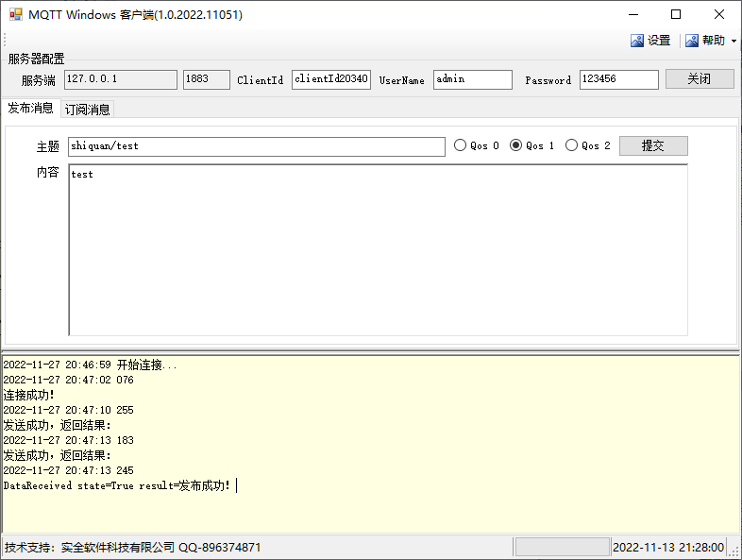Expand the 帮助 dropdown arrow
Screen dimensions: 742x560
click(734, 41)
